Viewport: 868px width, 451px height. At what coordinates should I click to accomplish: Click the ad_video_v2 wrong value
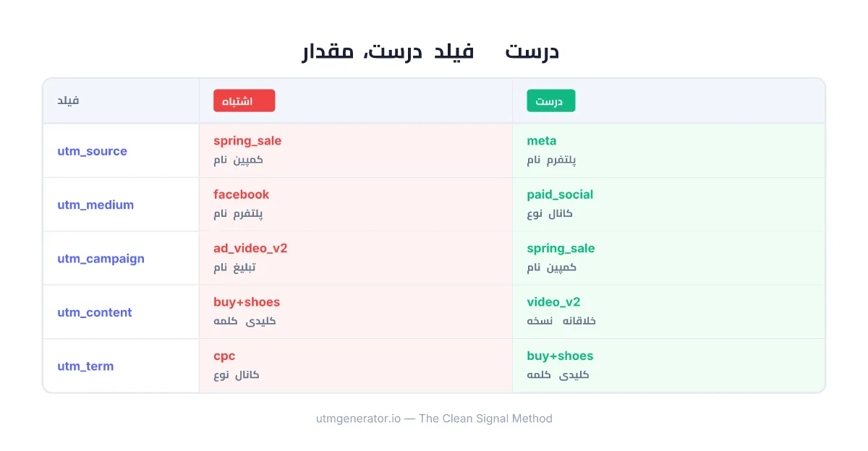[x=250, y=249]
